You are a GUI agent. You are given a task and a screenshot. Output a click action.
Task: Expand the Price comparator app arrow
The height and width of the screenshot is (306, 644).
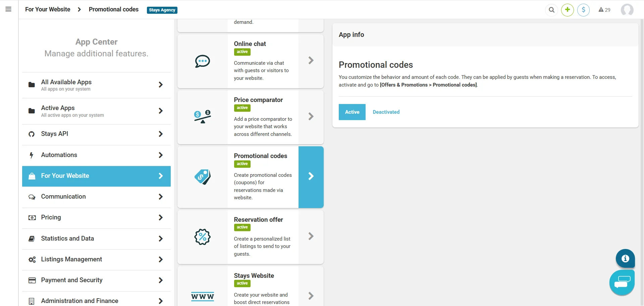click(311, 117)
